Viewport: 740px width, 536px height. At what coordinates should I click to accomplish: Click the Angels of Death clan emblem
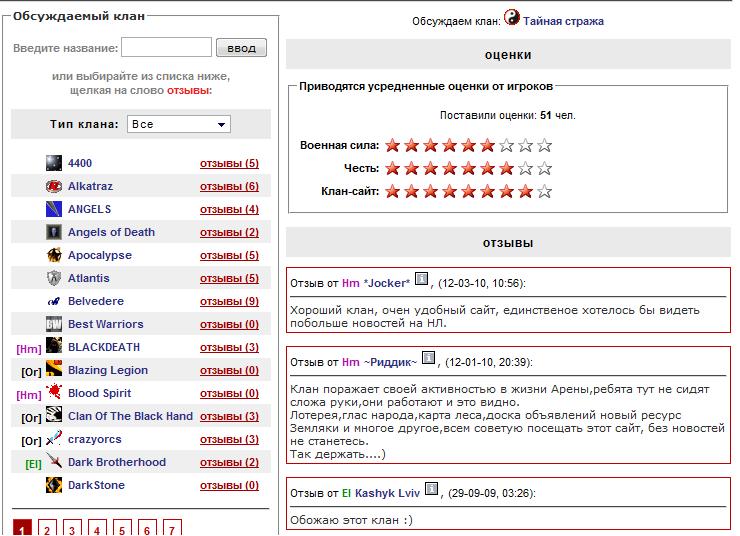point(54,232)
